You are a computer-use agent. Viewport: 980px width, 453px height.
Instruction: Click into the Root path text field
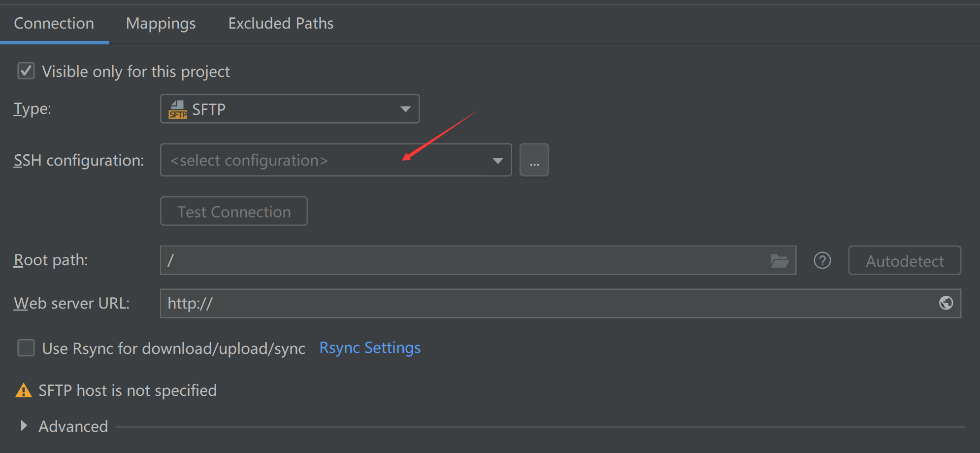point(463,260)
